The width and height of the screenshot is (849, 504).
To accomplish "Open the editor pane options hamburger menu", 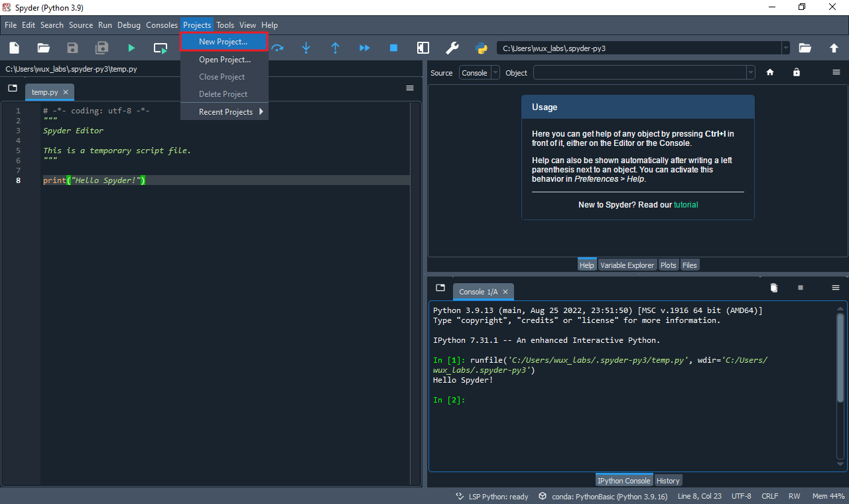I will [x=410, y=88].
